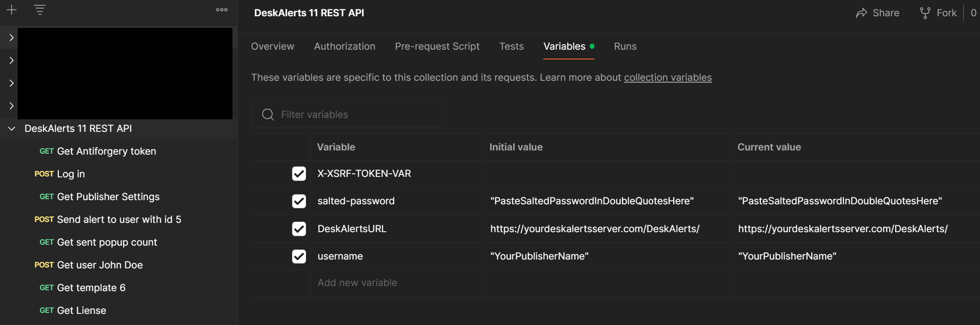Viewport: 980px width, 325px height.
Task: Open the Log in POST request
Action: point(71,174)
